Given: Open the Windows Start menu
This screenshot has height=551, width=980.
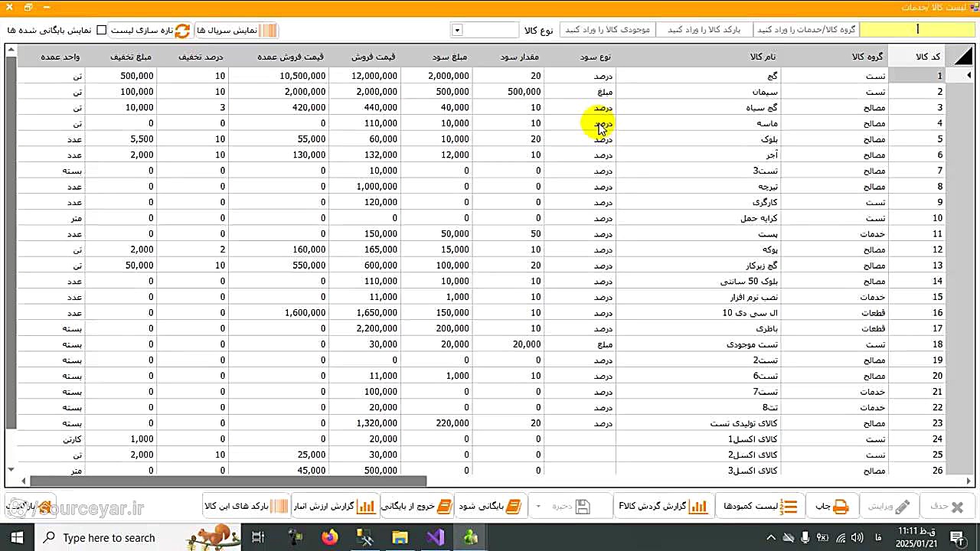Looking at the screenshot, I should [x=17, y=537].
